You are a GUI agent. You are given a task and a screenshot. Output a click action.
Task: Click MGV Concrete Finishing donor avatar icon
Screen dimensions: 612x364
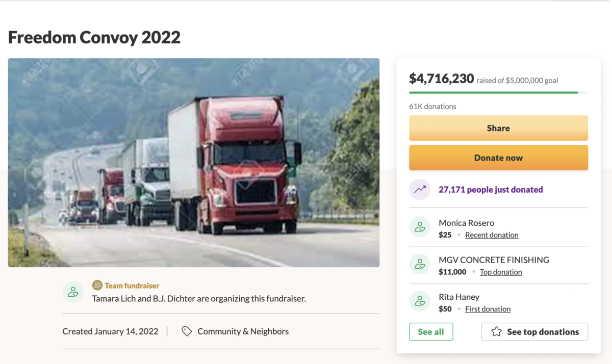[x=420, y=264]
